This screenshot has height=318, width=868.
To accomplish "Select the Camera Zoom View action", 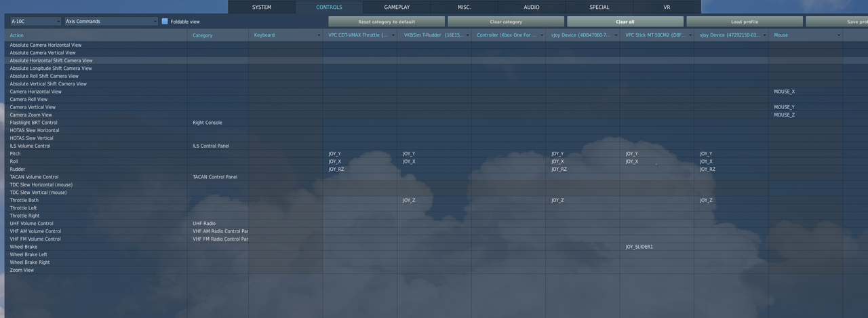I will 31,115.
